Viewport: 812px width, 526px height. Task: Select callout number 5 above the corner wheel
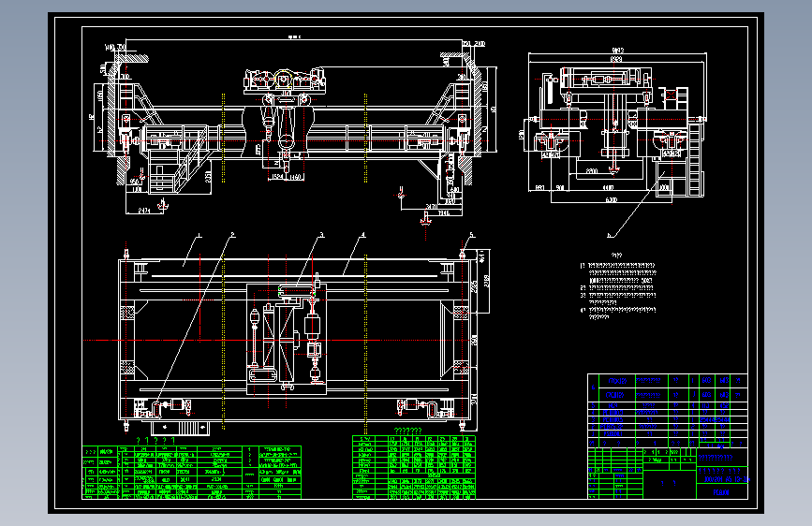pyautogui.click(x=471, y=235)
